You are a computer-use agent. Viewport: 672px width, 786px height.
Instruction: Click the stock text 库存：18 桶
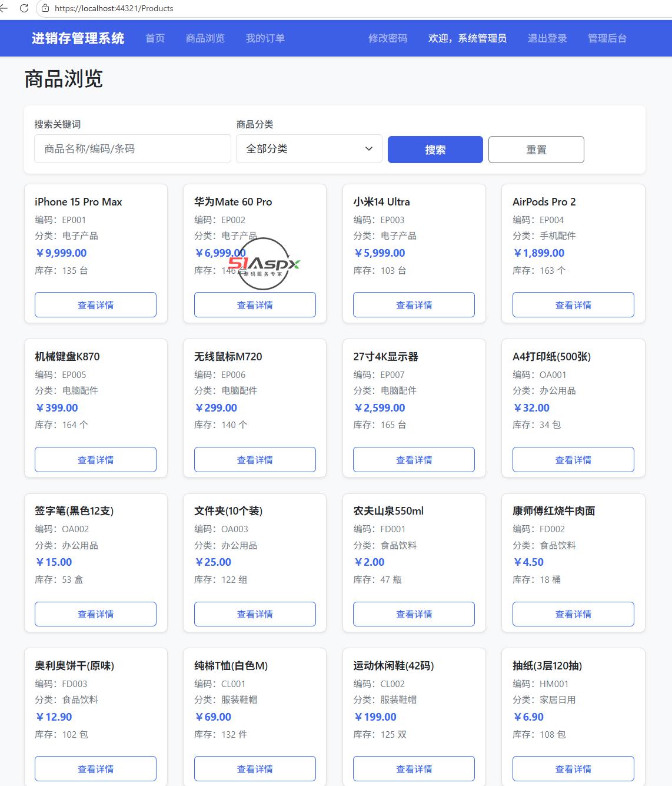point(537,579)
